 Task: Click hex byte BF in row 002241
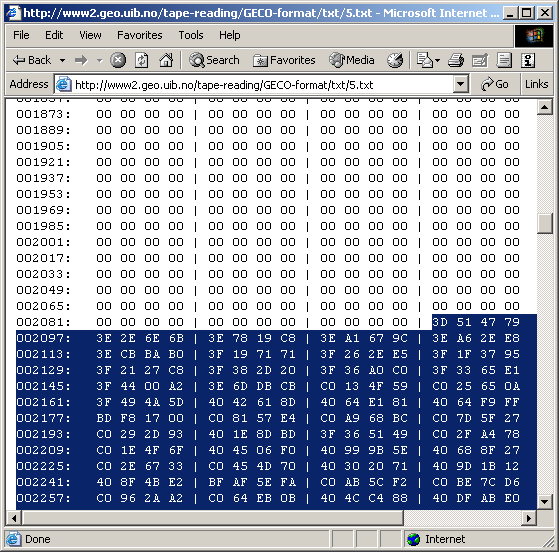[216, 482]
